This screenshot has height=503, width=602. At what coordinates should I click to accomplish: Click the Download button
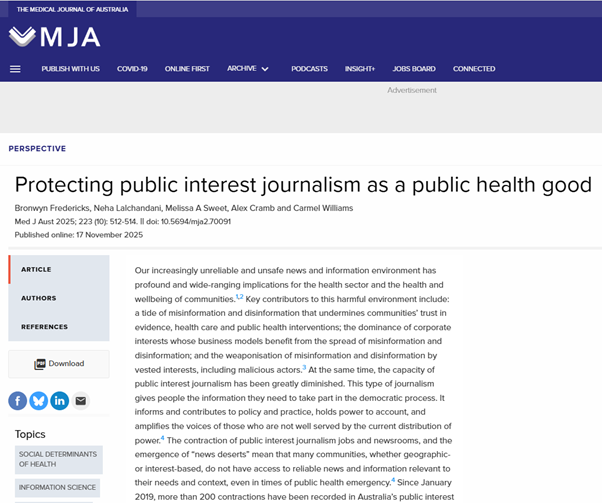pyautogui.click(x=59, y=364)
